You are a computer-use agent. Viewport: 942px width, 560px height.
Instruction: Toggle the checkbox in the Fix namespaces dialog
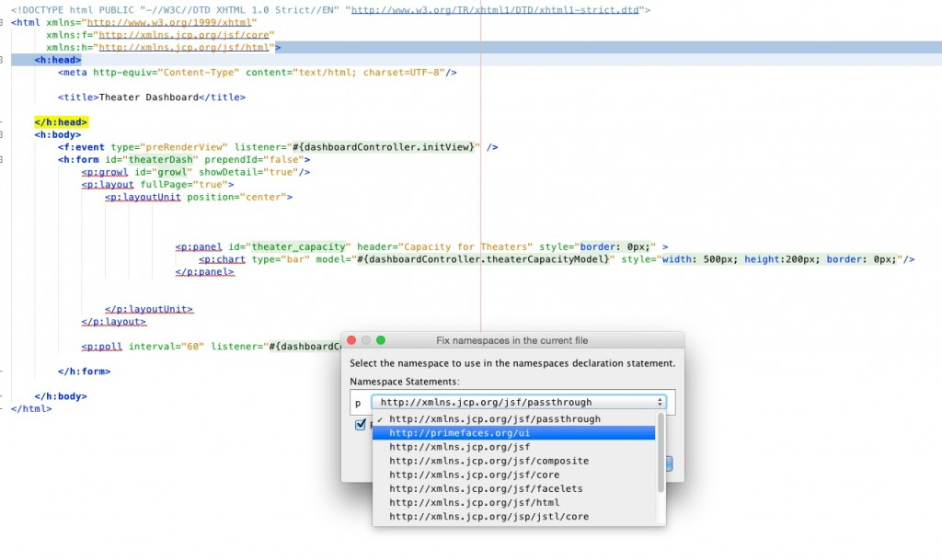[x=361, y=424]
